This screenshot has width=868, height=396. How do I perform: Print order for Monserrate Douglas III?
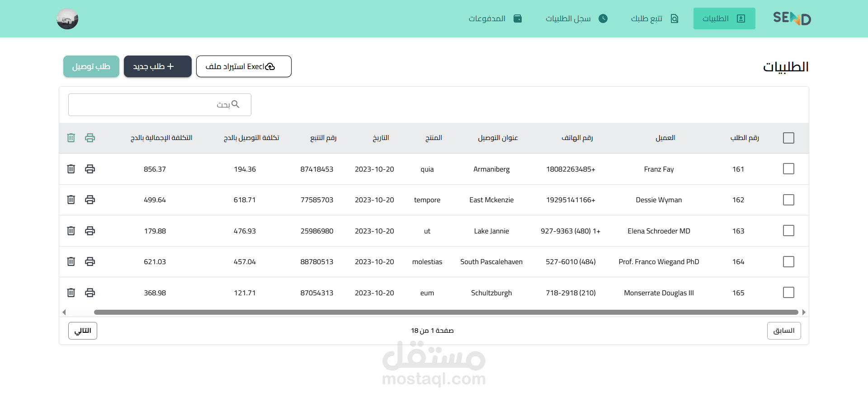point(90,293)
